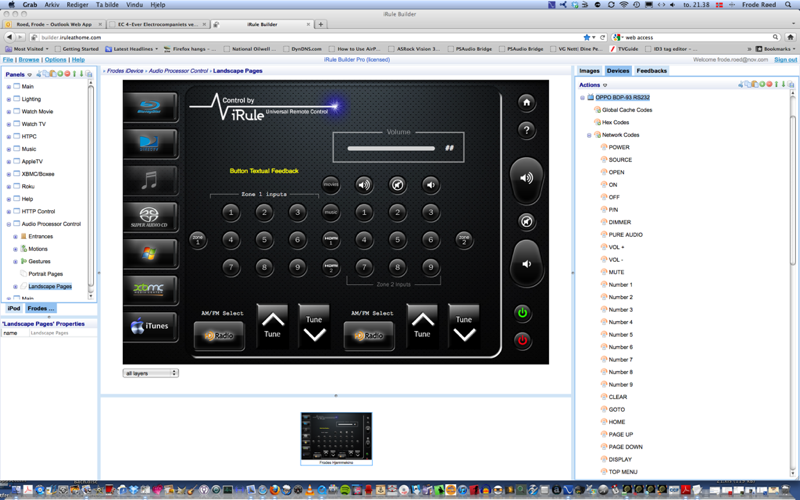Click the DirecTV source button

(x=151, y=143)
